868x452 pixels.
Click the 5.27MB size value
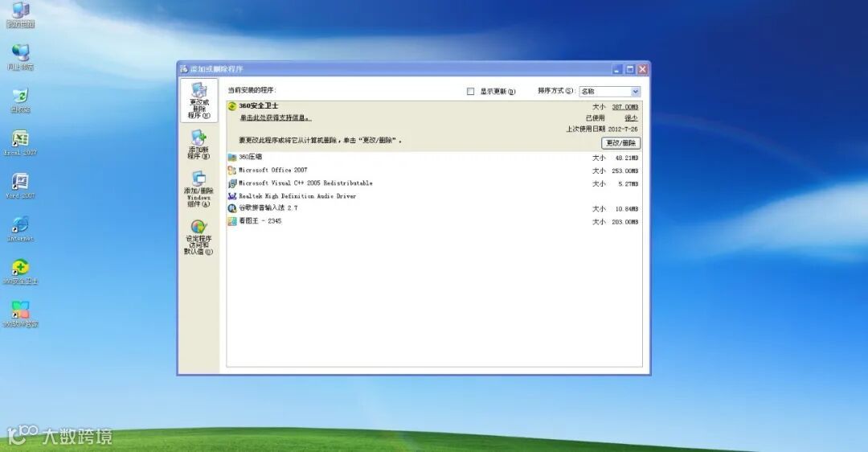pyautogui.click(x=628, y=184)
